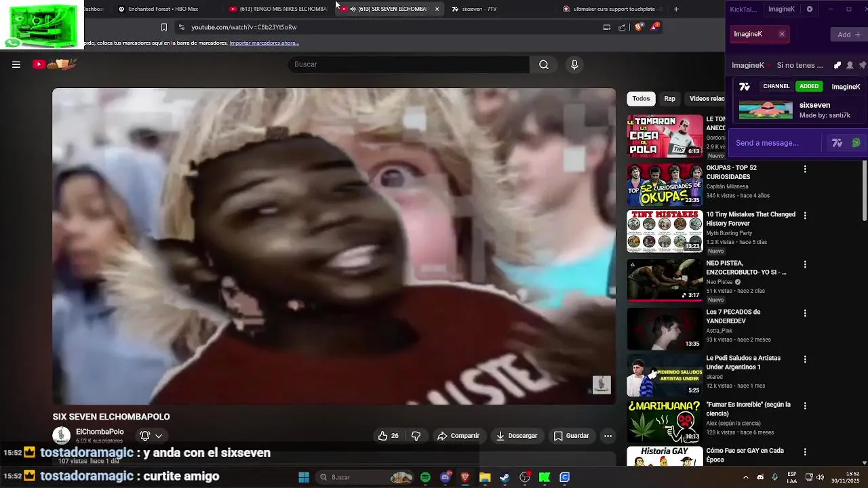Open options menu for OKUPAS video
Image resolution: width=868 pixels, height=488 pixels.
(x=805, y=169)
